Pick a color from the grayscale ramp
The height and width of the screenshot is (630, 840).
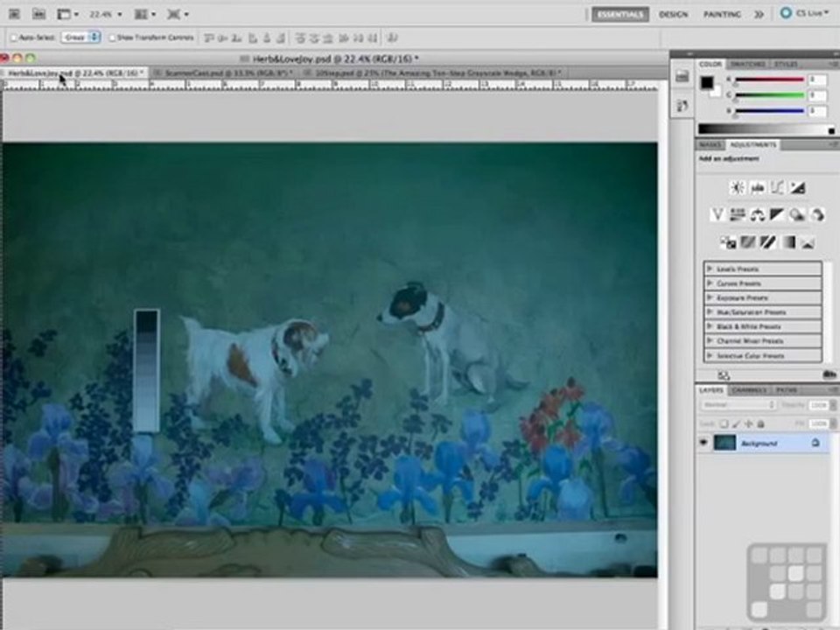pos(763,129)
